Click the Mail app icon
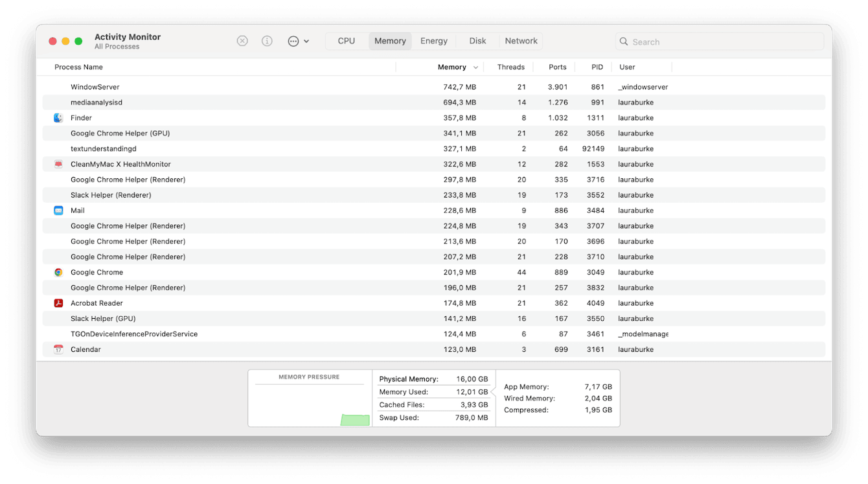The height and width of the screenshot is (484, 868). (x=58, y=211)
